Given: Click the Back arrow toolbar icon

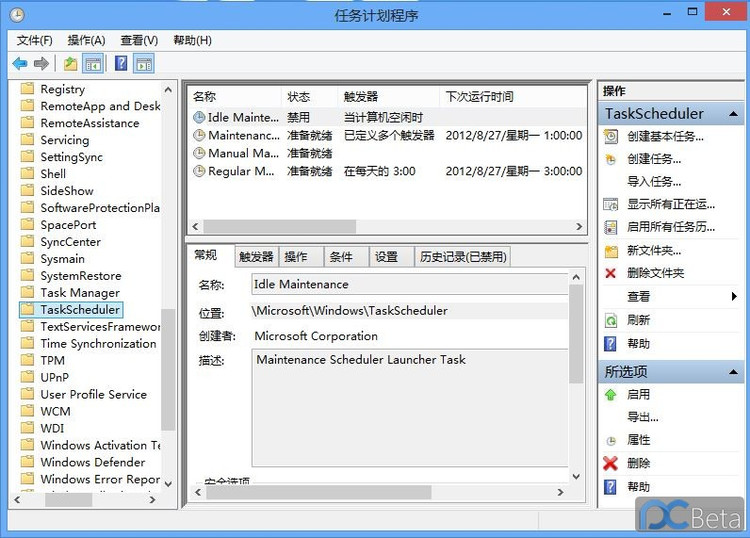Looking at the screenshot, I should [x=20, y=63].
